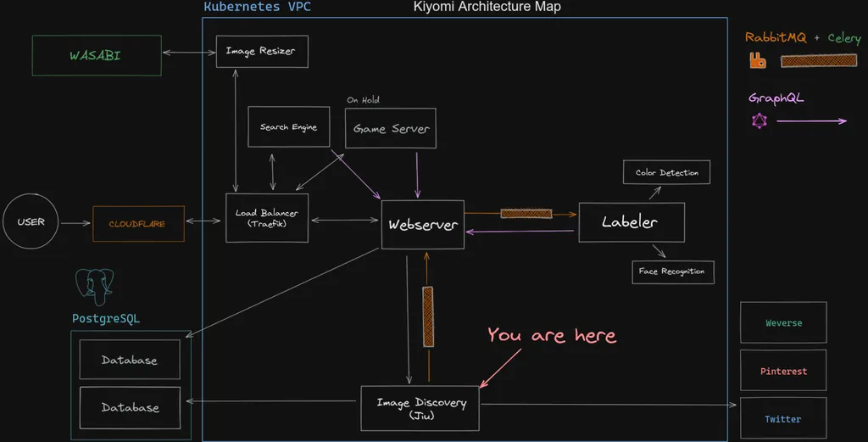Click the PostgreSQL elephant logo
This screenshot has height=442, width=868.
95,287
